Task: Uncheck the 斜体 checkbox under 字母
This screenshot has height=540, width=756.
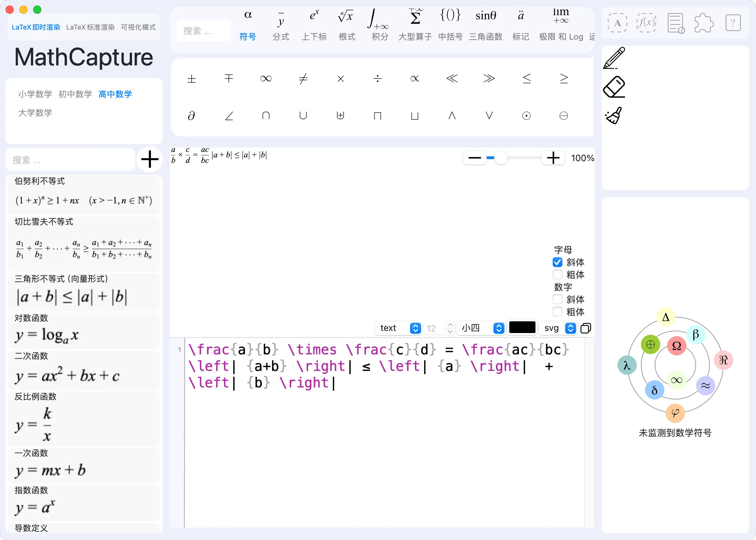Action: 558,262
